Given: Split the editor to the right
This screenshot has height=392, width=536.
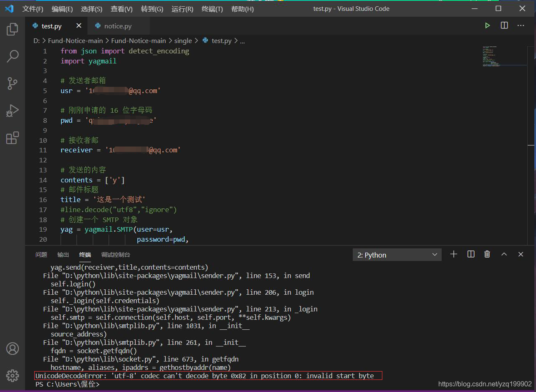Looking at the screenshot, I should coord(504,26).
